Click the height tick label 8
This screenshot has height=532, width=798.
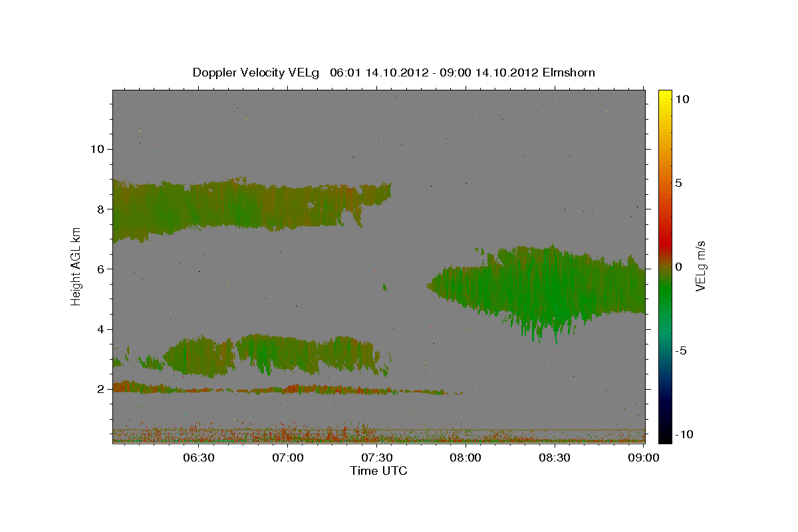tap(100, 209)
